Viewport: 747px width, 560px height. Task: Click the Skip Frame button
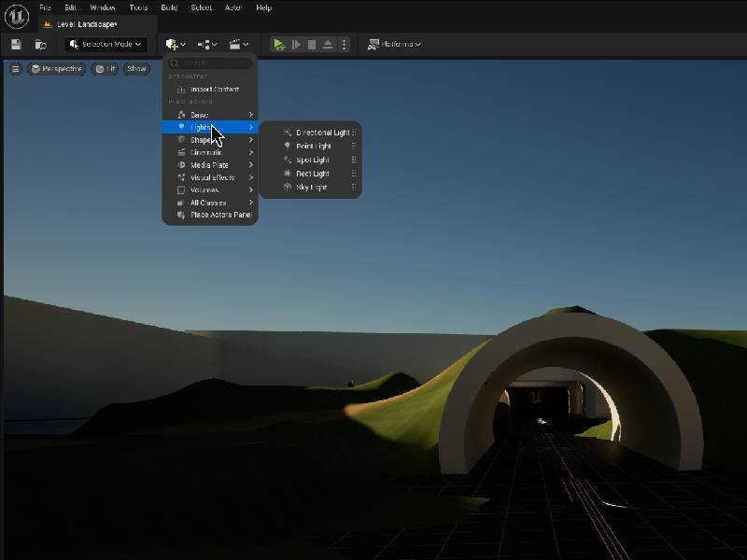[x=296, y=44]
